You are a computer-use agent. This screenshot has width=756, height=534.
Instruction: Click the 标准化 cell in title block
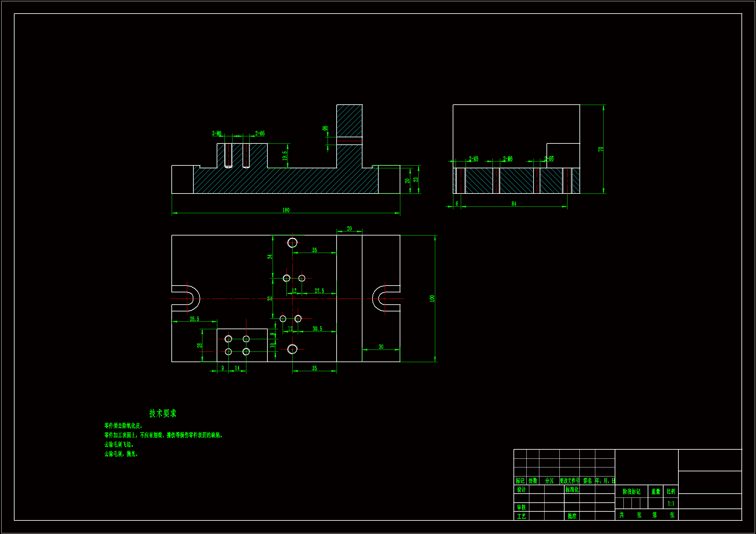coord(572,490)
